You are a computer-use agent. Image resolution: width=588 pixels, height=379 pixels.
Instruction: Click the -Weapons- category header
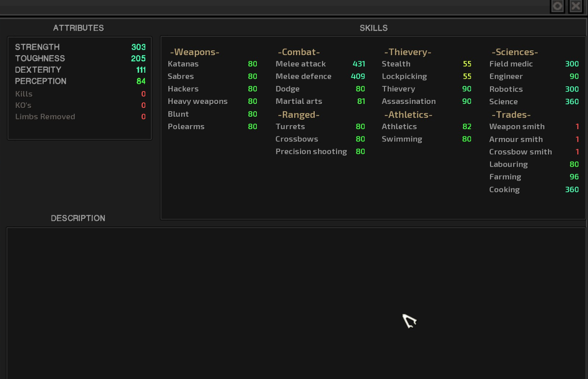coord(195,52)
